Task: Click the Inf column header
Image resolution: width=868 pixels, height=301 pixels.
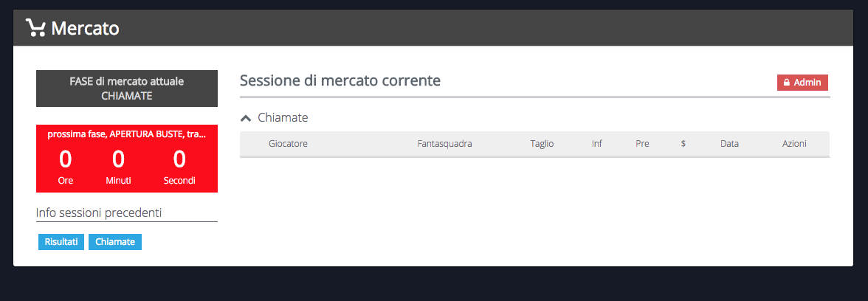Action: point(597,144)
